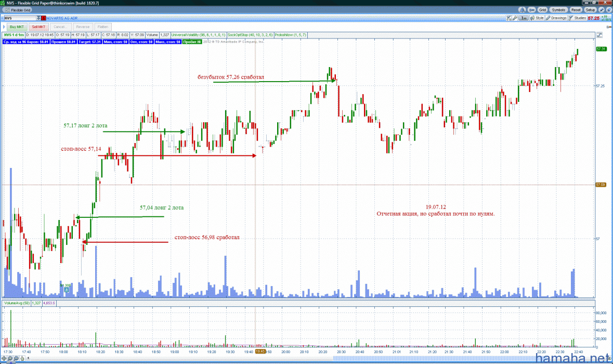Click the 4,653.5 volume average value

tap(49, 303)
